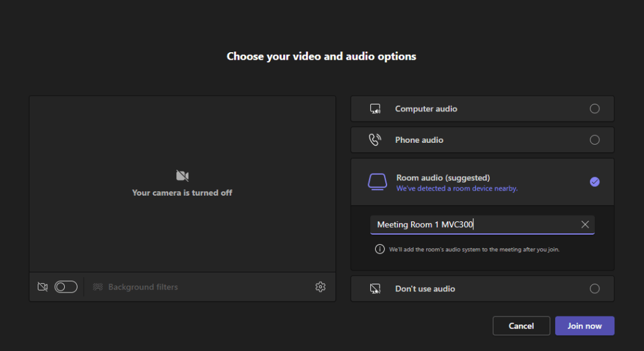
Task: Click the info icon below room name
Action: coord(380,249)
